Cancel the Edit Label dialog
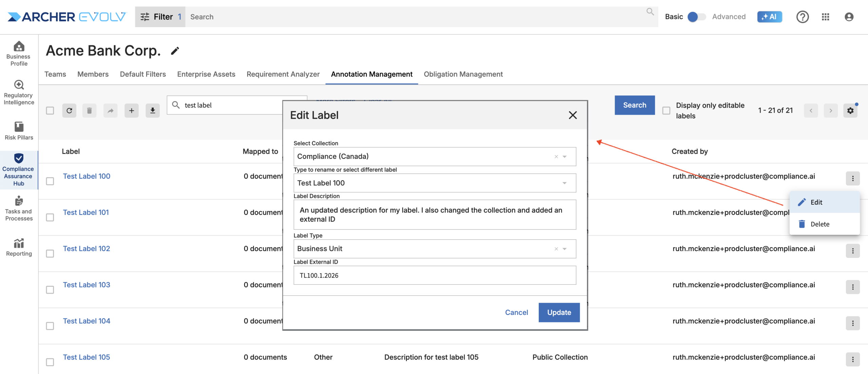Screen dimensions: 868x374 pyautogui.click(x=516, y=312)
